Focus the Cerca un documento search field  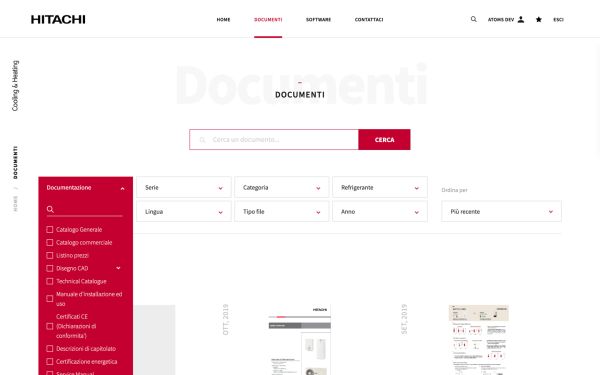[274, 140]
